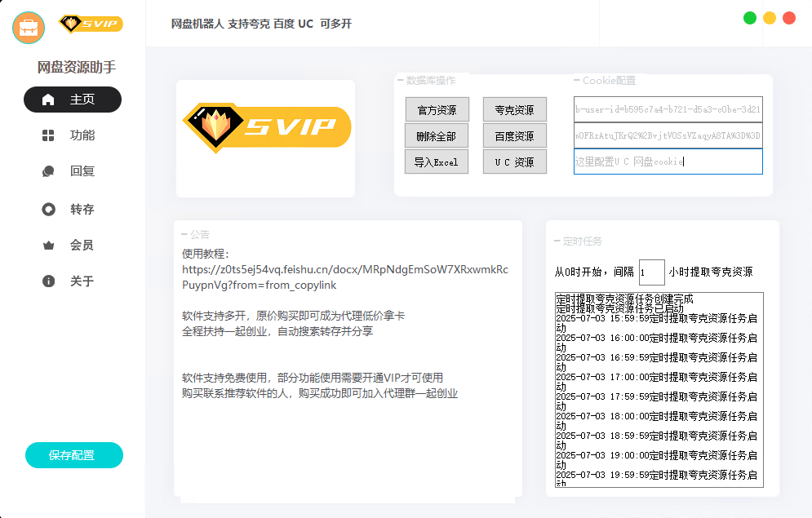
Task: Click the Cookie配置 group heading
Action: pos(609,81)
